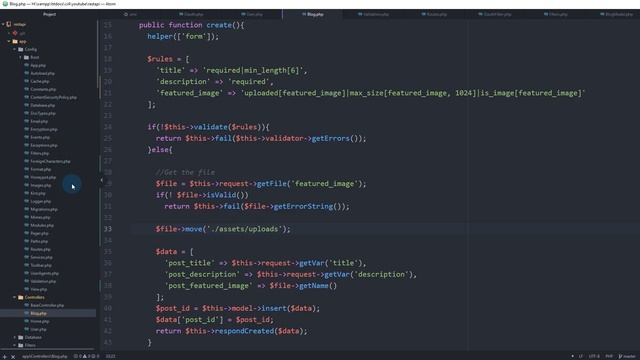Screen dimensions: 640x360
Task: Place cursor on line 33 $file->move
Action: point(222,229)
